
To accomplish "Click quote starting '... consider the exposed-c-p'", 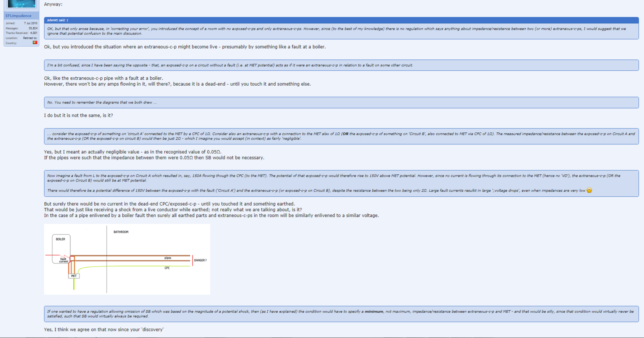I will click(341, 136).
